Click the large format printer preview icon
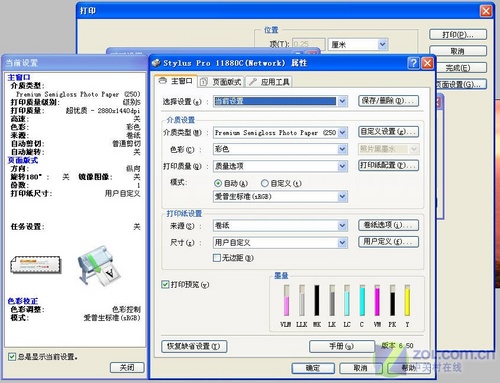500x383 pixels. click(99, 266)
